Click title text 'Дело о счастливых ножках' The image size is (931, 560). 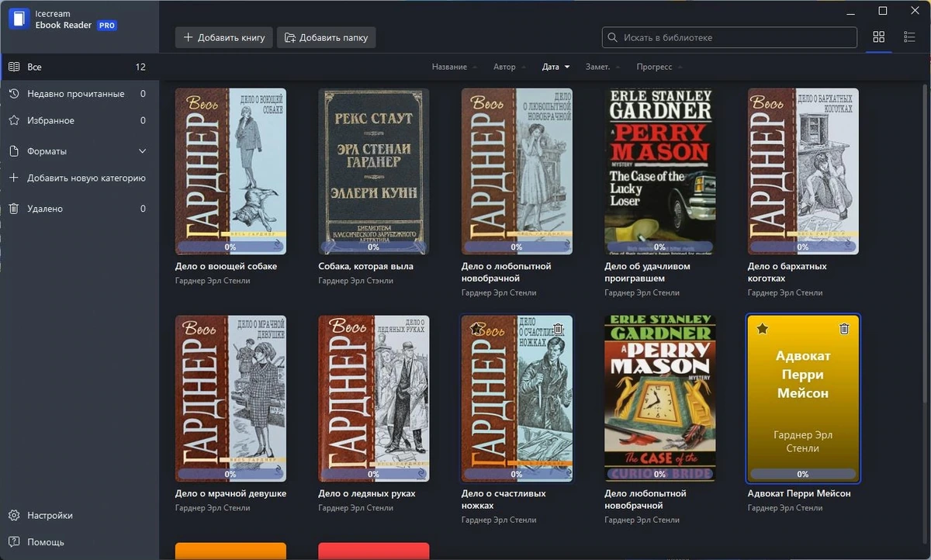pyautogui.click(x=504, y=499)
